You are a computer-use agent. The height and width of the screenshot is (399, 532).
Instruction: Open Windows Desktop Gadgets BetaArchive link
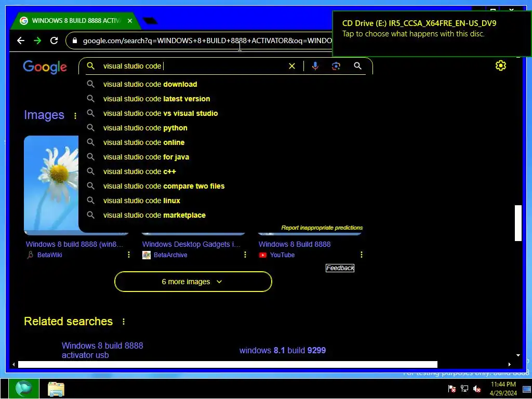pyautogui.click(x=191, y=244)
